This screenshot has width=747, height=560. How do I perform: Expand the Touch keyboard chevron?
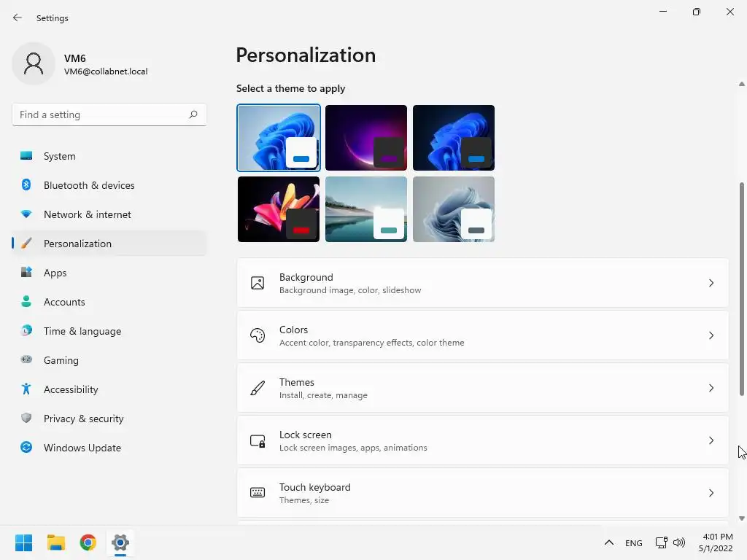[711, 493]
